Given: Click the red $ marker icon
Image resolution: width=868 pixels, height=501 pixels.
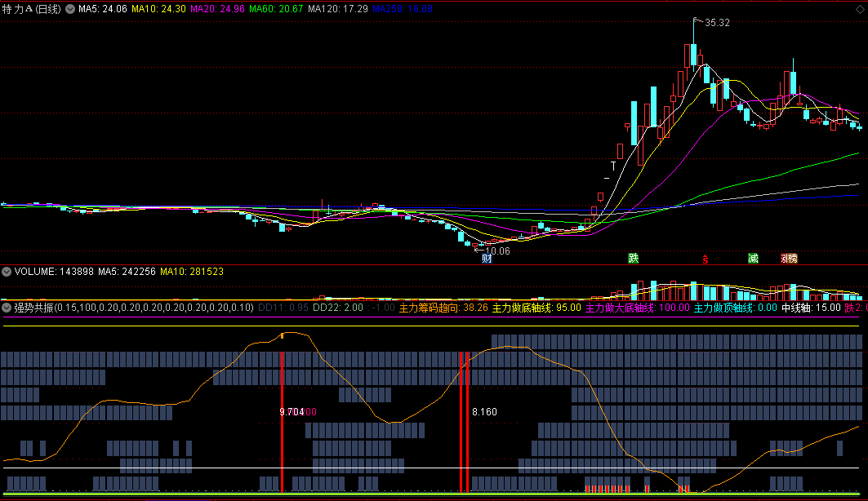Looking at the screenshot, I should 706,259.
